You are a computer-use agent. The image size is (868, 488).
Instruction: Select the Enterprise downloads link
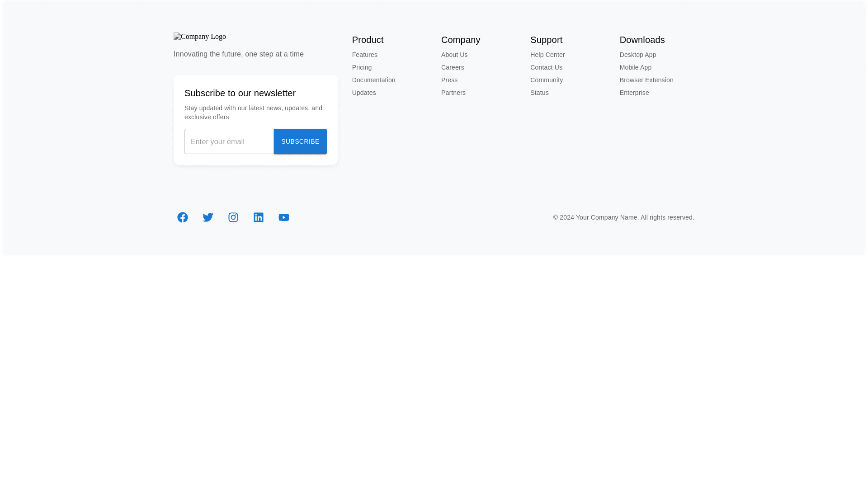pyautogui.click(x=634, y=93)
